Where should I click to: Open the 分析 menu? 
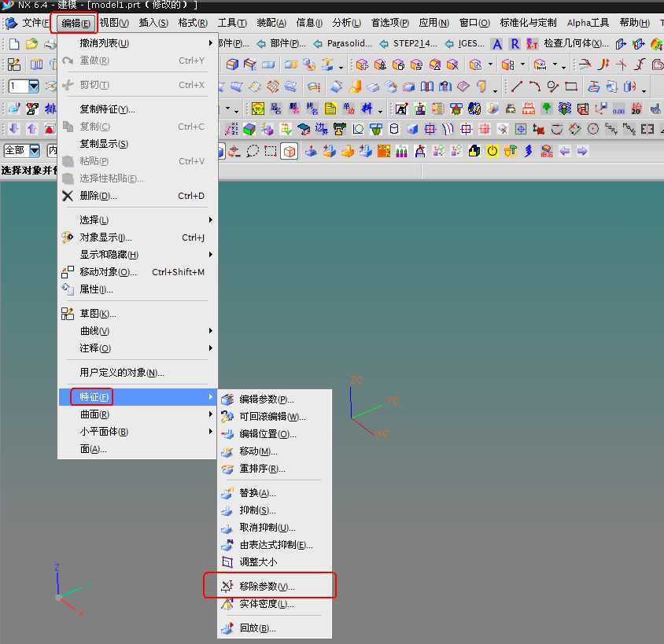[347, 23]
